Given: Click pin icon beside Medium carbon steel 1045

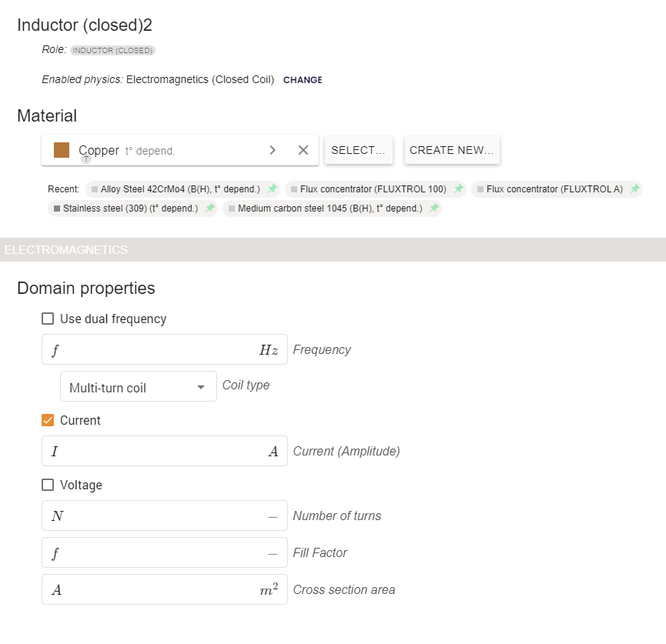Looking at the screenshot, I should point(433,209).
